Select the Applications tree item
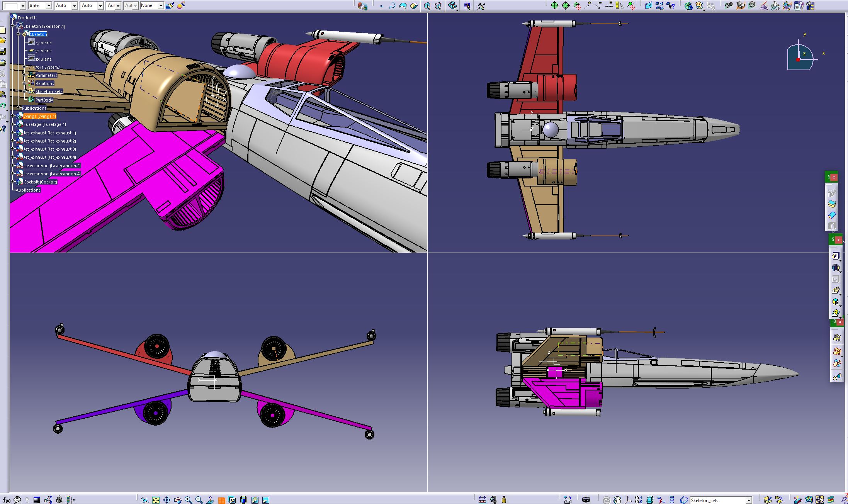Viewport: 848px width, 504px height. (28, 190)
